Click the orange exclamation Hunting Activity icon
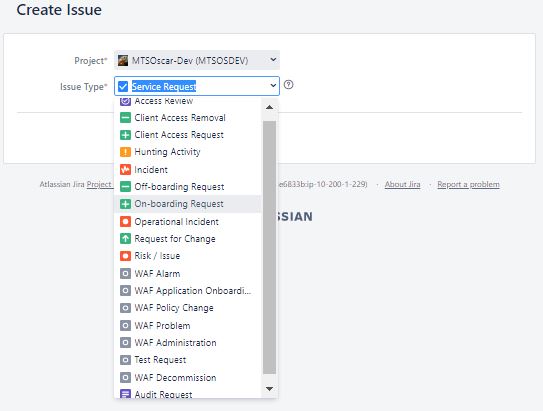543x411 pixels. pos(125,152)
